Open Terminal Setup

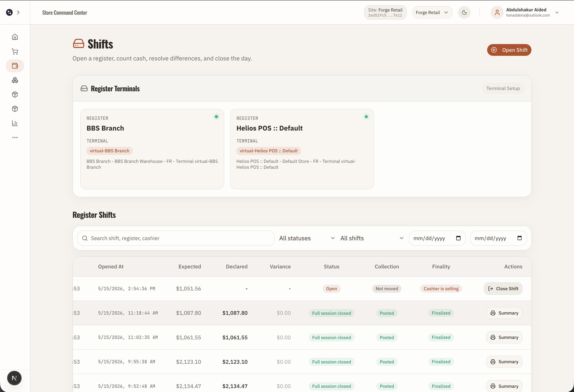(x=503, y=88)
